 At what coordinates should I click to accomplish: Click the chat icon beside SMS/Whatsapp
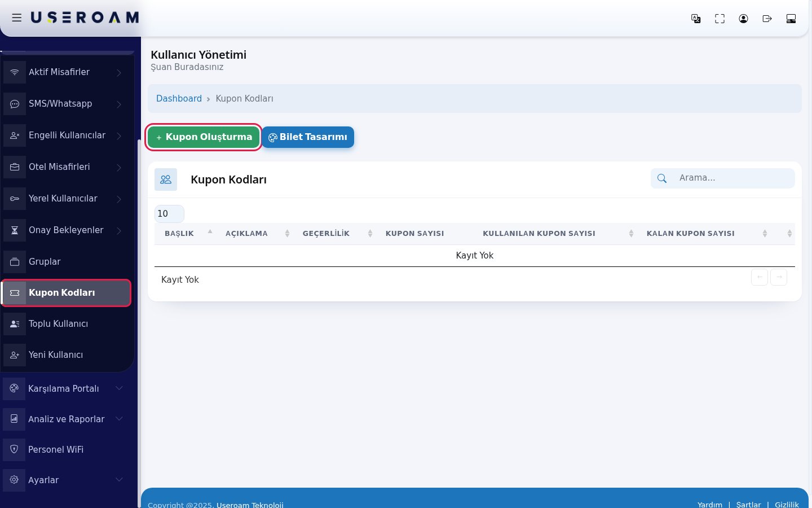(x=15, y=104)
